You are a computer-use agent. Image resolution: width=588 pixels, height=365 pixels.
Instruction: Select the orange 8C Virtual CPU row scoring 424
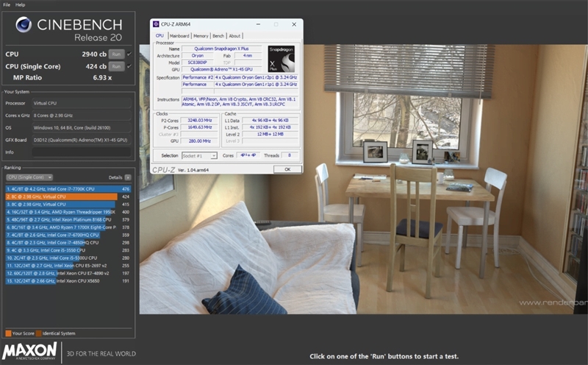[68, 196]
